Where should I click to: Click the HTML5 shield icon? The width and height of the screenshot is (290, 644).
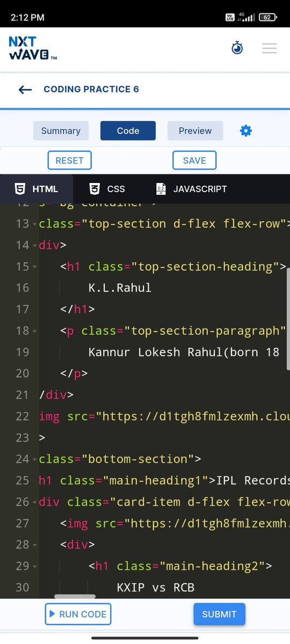click(20, 189)
